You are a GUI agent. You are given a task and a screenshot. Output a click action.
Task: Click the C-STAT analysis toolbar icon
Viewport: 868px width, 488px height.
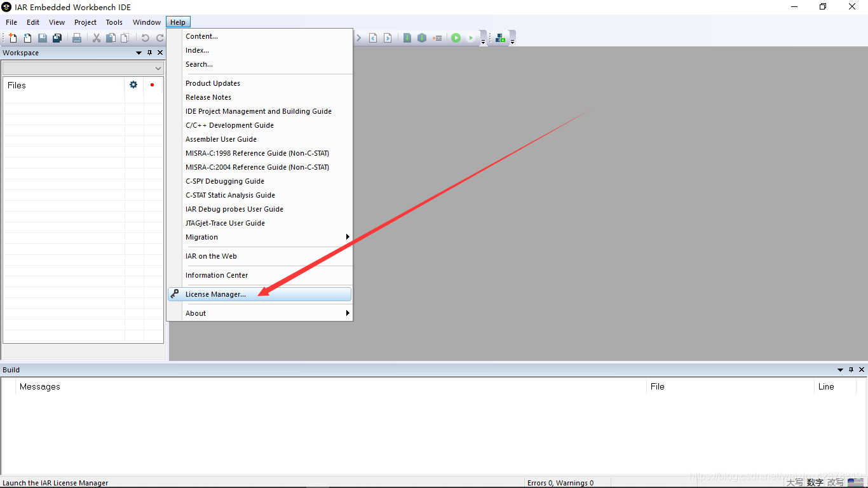click(501, 38)
